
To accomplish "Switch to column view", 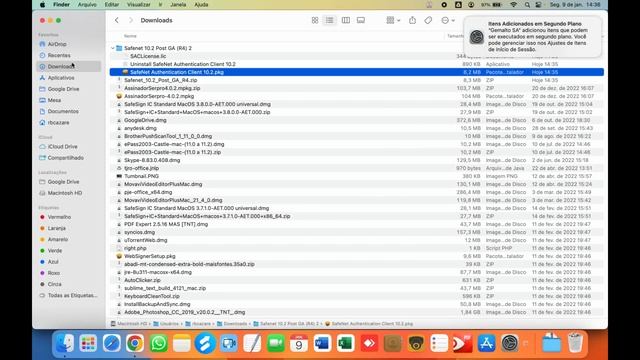I will point(345,20).
